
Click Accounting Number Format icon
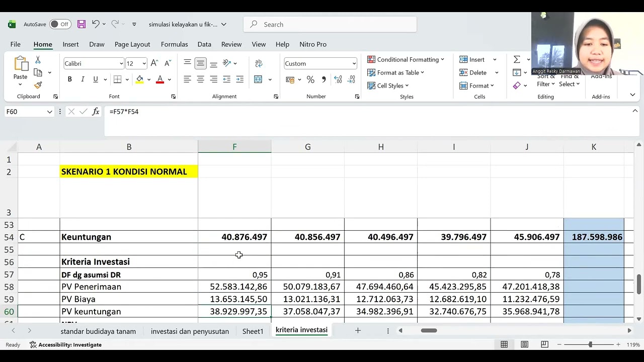coord(290,79)
